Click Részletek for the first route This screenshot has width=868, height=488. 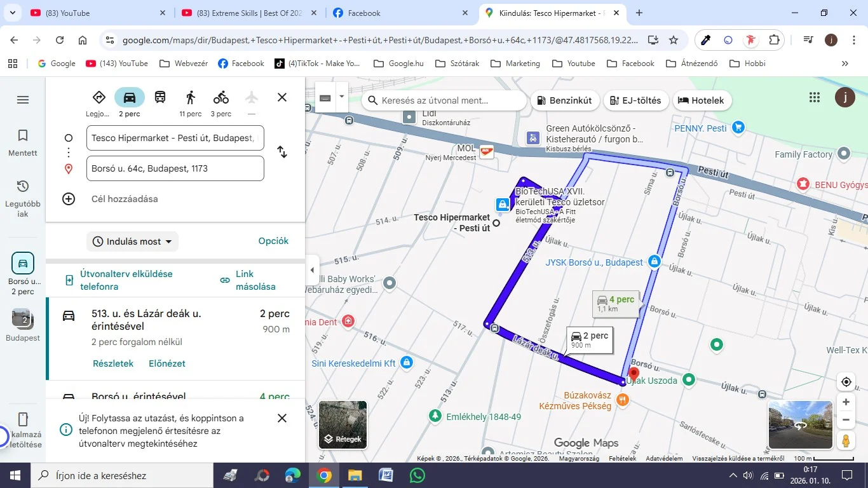coord(113,363)
